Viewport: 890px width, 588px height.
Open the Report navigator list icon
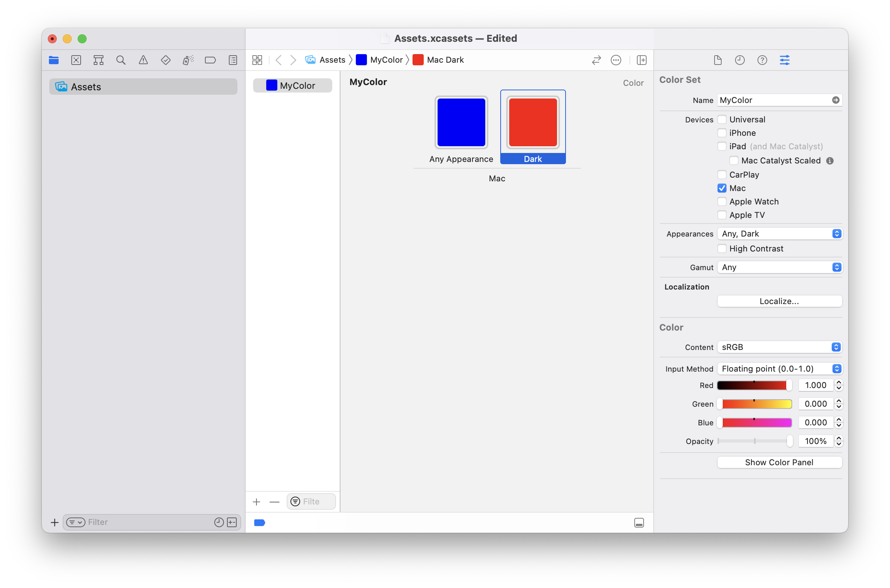click(x=233, y=60)
